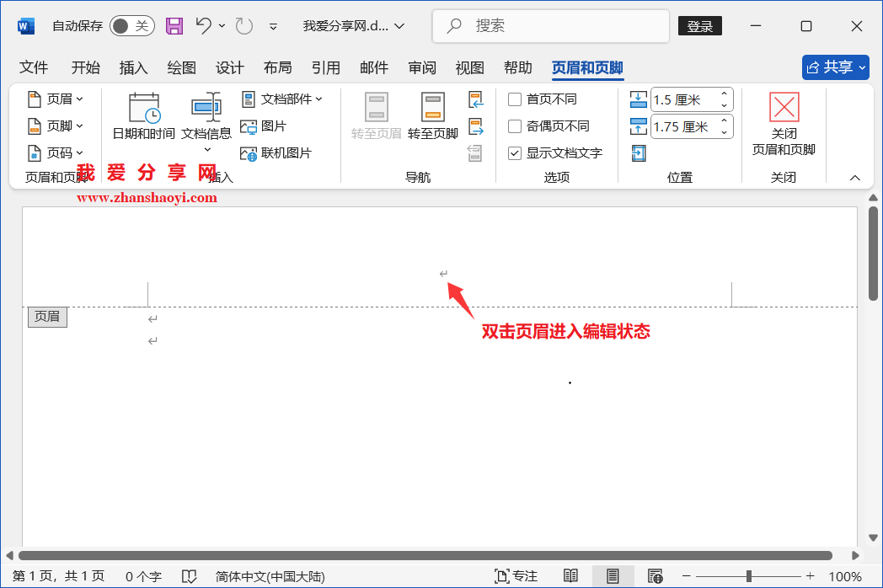The image size is (883, 588).
Task: Enable the 奇偶页不同 checkbox
Action: pyautogui.click(x=515, y=126)
